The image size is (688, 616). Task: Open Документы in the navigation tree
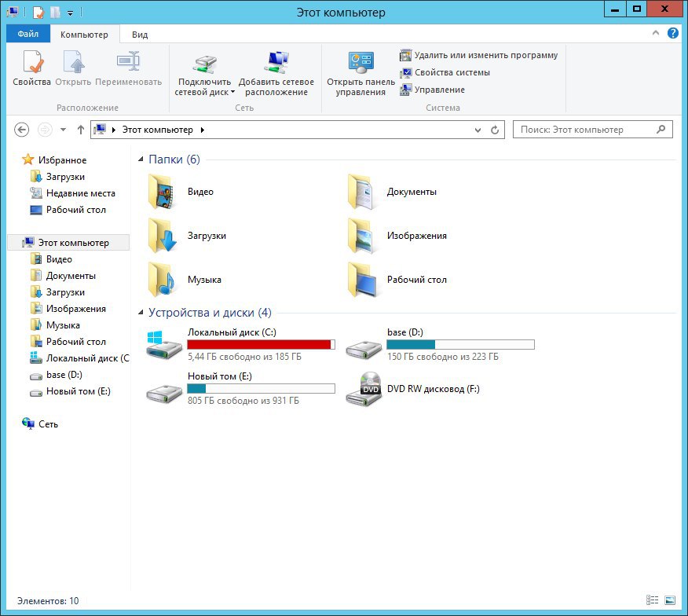pyautogui.click(x=71, y=276)
